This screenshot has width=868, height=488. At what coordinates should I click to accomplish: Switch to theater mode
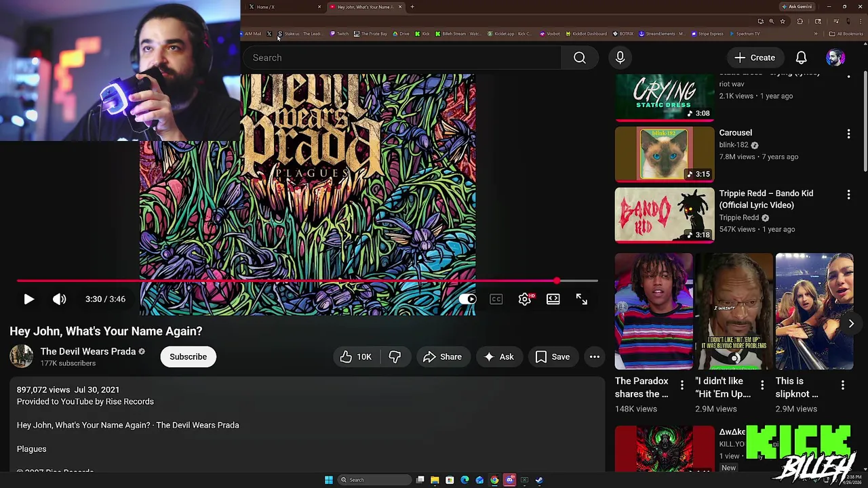coord(553,299)
